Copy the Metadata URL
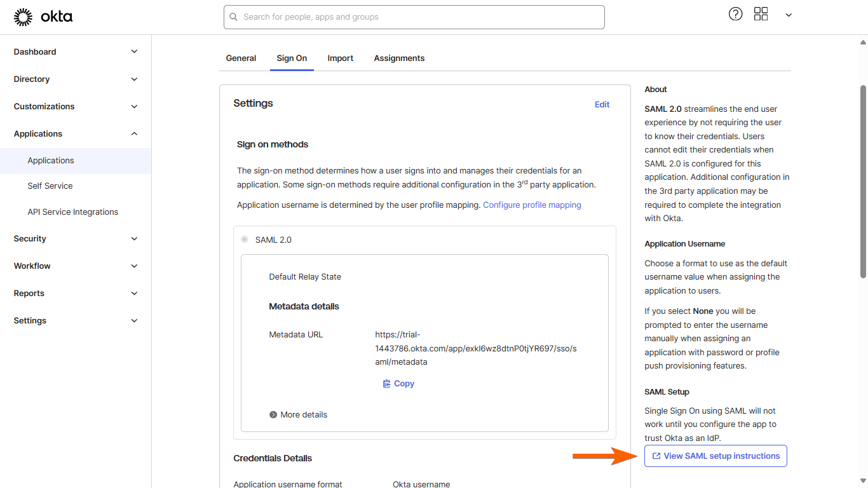Screen dimensions: 868x488 pyautogui.click(x=398, y=384)
